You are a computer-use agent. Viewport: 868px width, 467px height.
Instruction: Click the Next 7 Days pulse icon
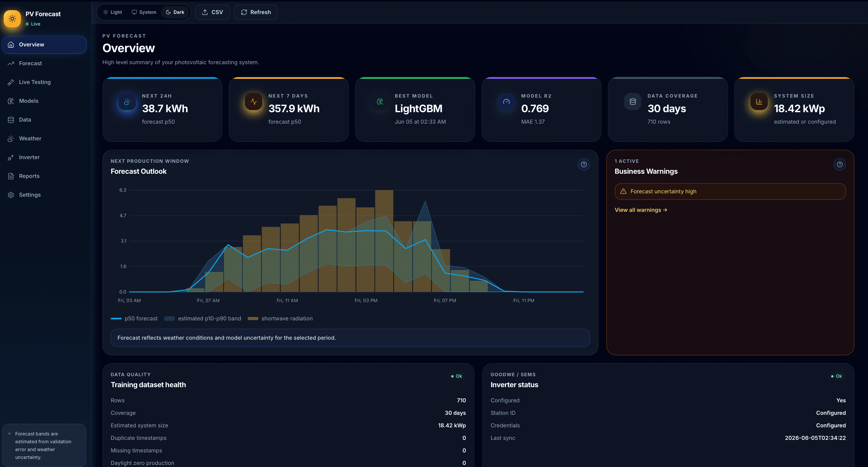(x=253, y=102)
